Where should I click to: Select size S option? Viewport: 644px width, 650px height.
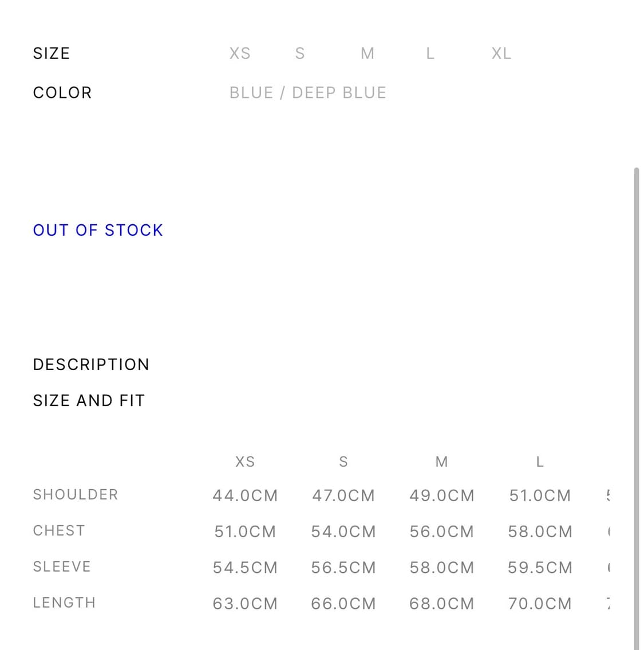tap(300, 53)
